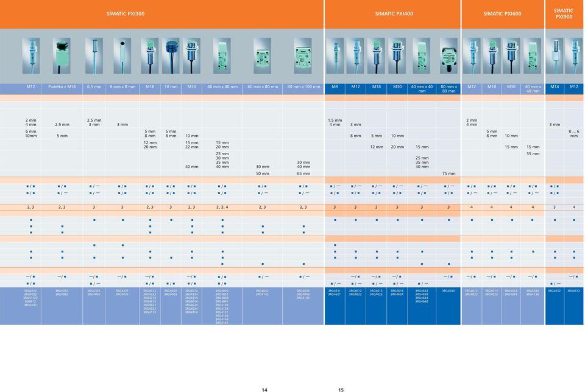This screenshot has width=585, height=392.
Task: Click the 6,5 mm column label
Action: point(94,86)
